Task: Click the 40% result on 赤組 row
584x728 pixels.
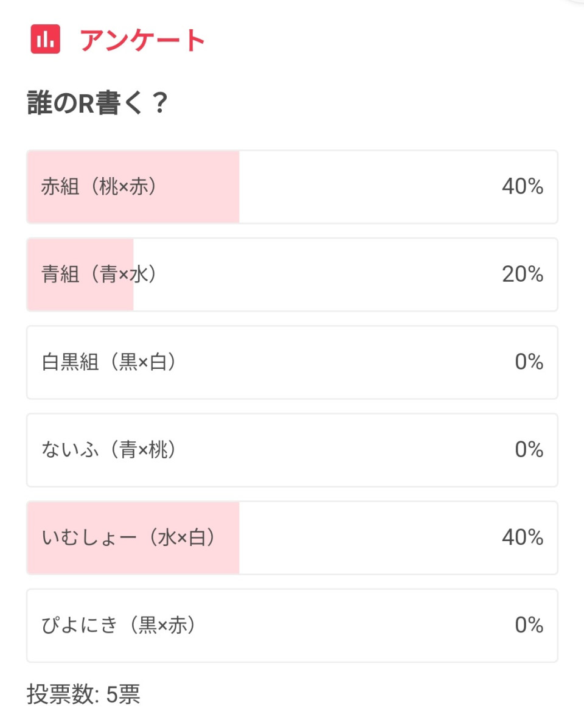Action: point(522,187)
